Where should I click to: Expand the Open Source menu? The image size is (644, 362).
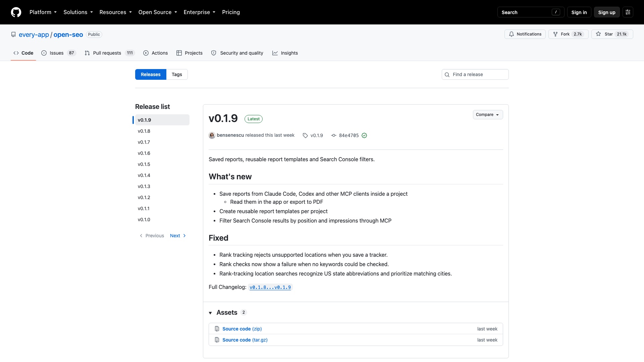click(158, 12)
